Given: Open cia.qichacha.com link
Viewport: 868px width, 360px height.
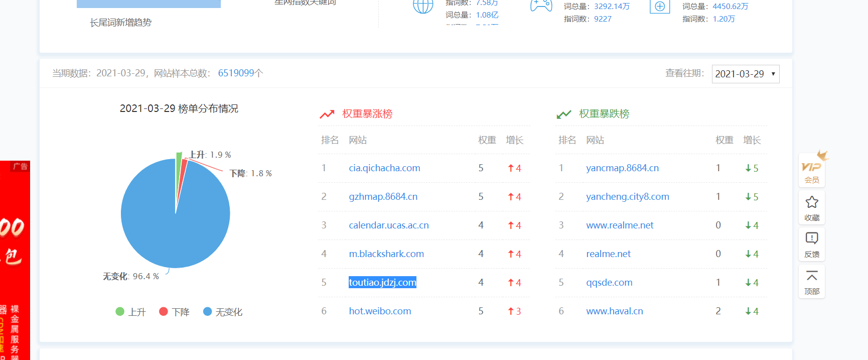Looking at the screenshot, I should [384, 168].
